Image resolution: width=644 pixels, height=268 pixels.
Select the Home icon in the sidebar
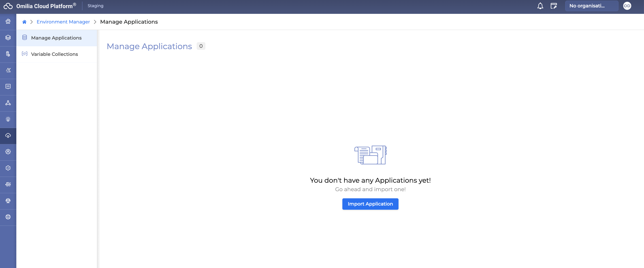point(8,21)
